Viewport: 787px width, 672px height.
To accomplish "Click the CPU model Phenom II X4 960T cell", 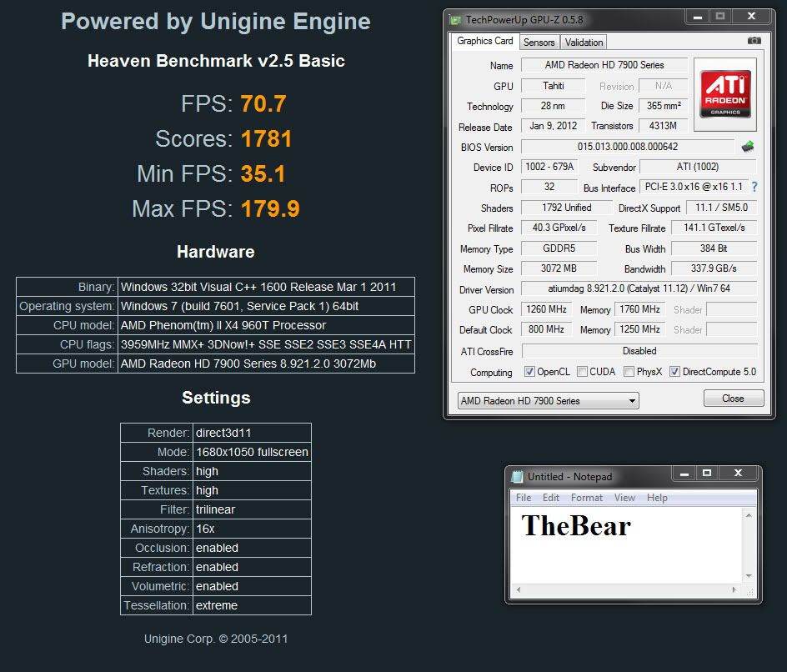I will click(266, 325).
